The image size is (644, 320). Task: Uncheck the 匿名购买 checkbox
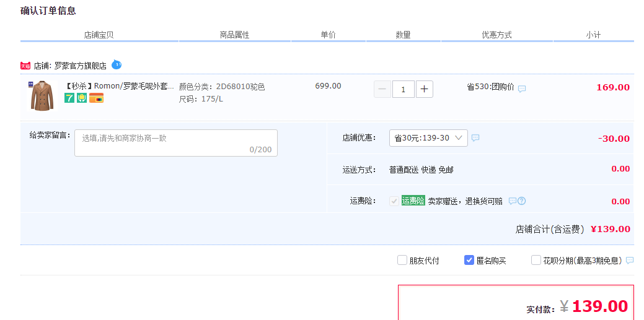pos(469,260)
